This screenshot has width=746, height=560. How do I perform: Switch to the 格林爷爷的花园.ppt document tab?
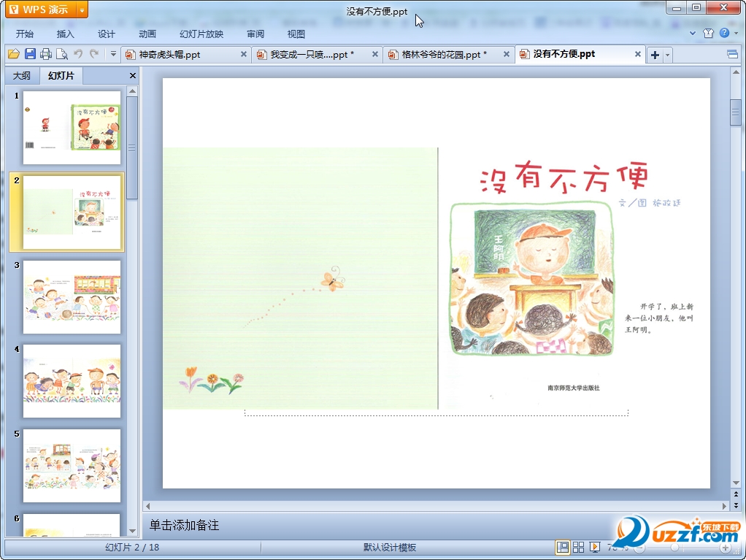click(x=449, y=55)
